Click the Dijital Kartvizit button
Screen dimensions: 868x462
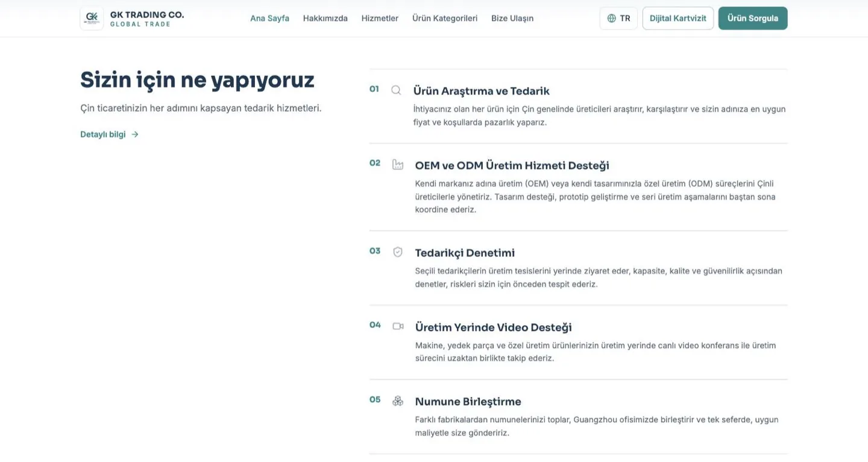click(x=678, y=18)
